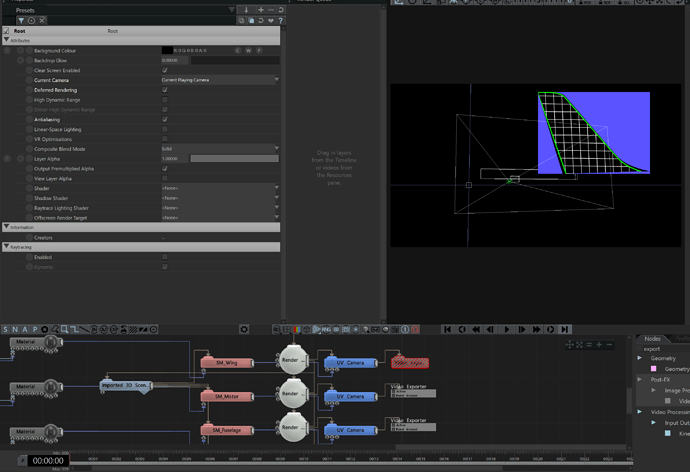Image resolution: width=690 pixels, height=472 pixels.
Task: Select the Imported 3D Scene node
Action: [127, 385]
